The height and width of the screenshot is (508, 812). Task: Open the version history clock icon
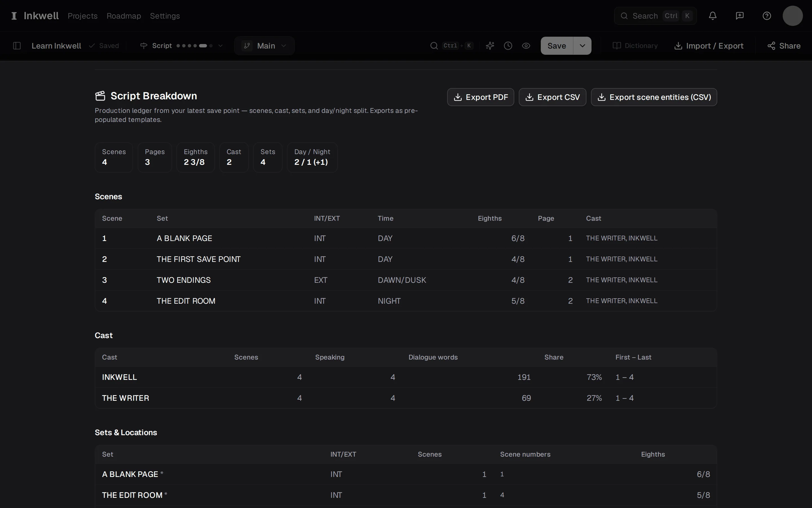[508, 46]
